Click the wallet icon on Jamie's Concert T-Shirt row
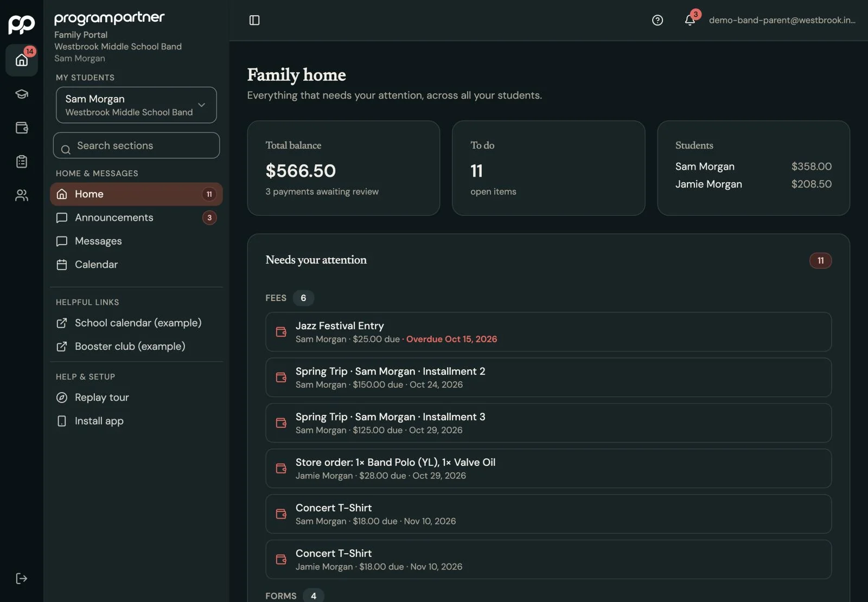Viewport: 868px width, 602px height. 281,560
